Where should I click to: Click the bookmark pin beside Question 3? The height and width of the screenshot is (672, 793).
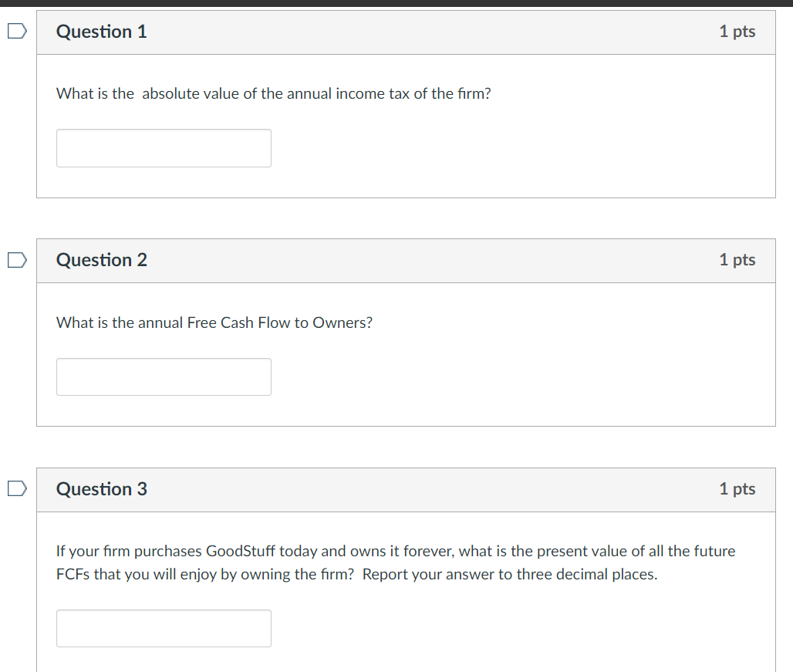15,488
